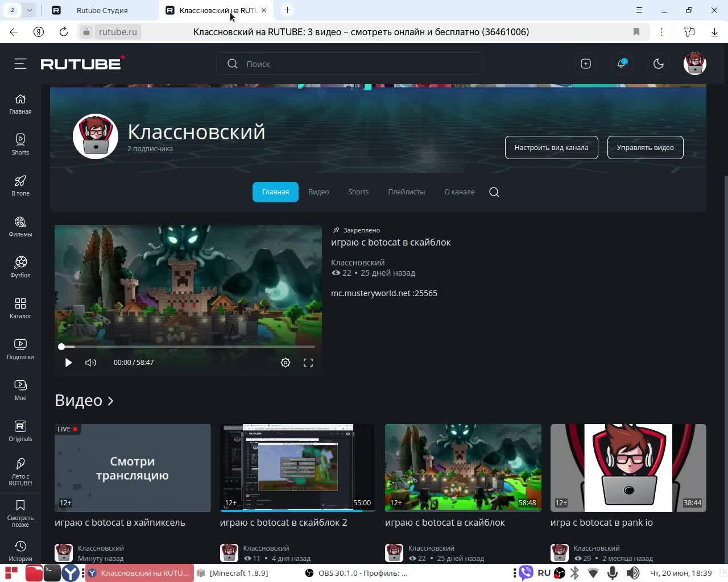Viewport: 728px width, 582px height.
Task: Open В топе trending section
Action: point(20,186)
